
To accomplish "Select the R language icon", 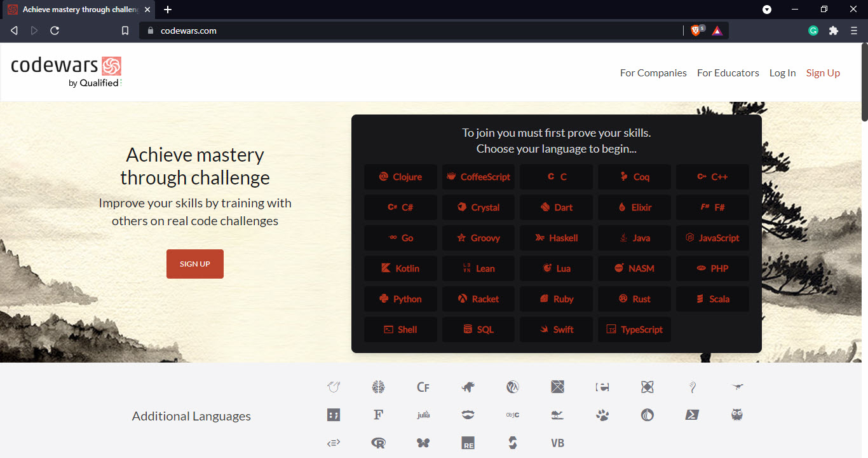I will point(379,443).
